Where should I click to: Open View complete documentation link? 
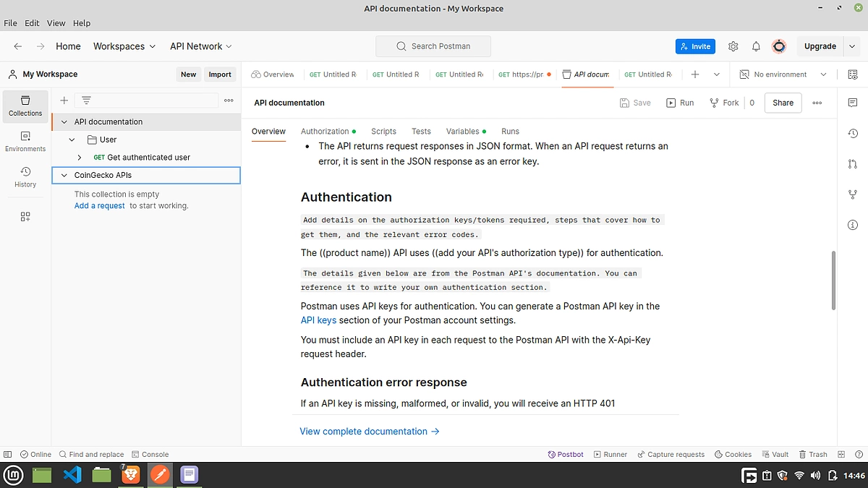tap(370, 432)
